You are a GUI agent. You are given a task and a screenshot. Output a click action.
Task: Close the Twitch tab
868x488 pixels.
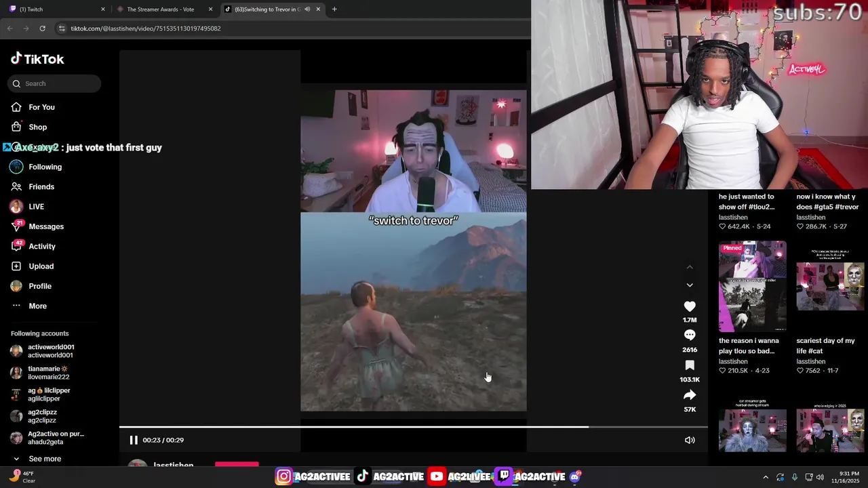tap(103, 9)
